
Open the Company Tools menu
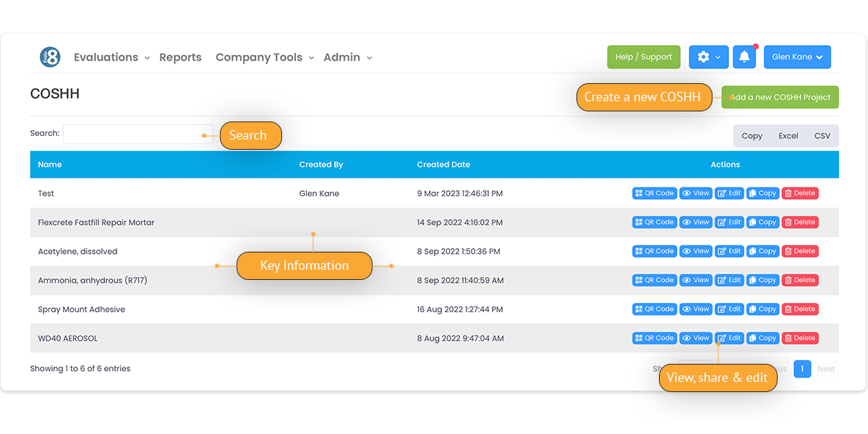(260, 56)
